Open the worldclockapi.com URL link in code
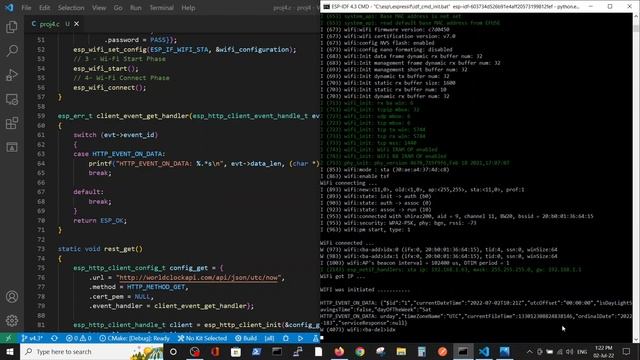640x360 pixels. 198,278
